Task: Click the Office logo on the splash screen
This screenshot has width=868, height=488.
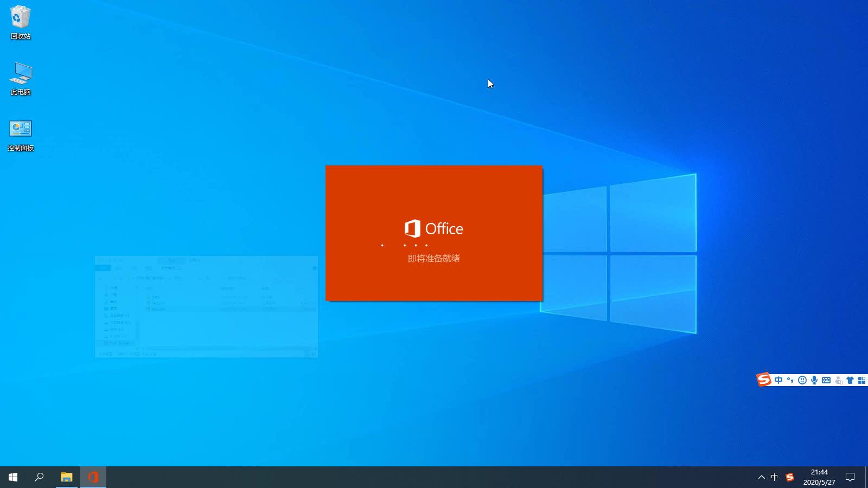Action: pyautogui.click(x=434, y=229)
